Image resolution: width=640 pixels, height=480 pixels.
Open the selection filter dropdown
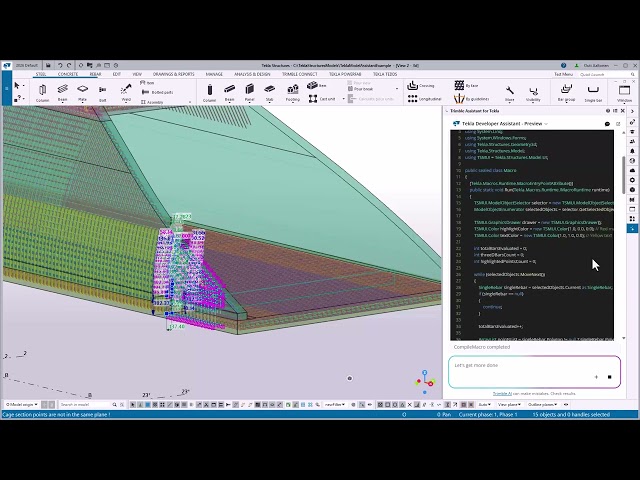point(334,404)
